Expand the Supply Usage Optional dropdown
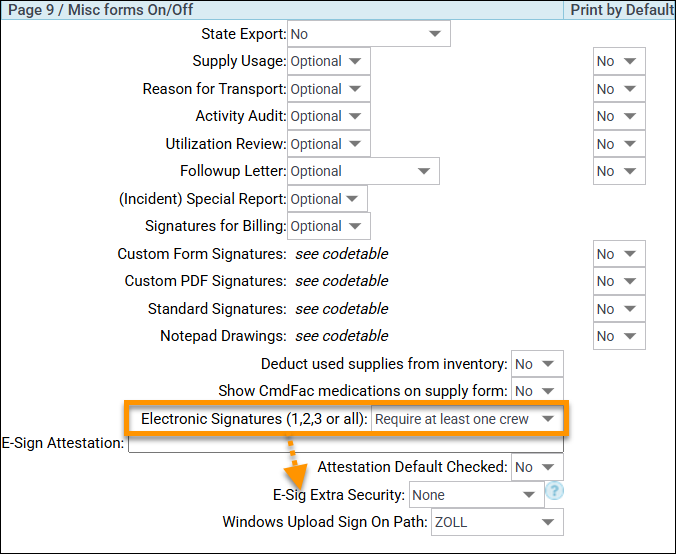The height and width of the screenshot is (554, 676). 329,61
